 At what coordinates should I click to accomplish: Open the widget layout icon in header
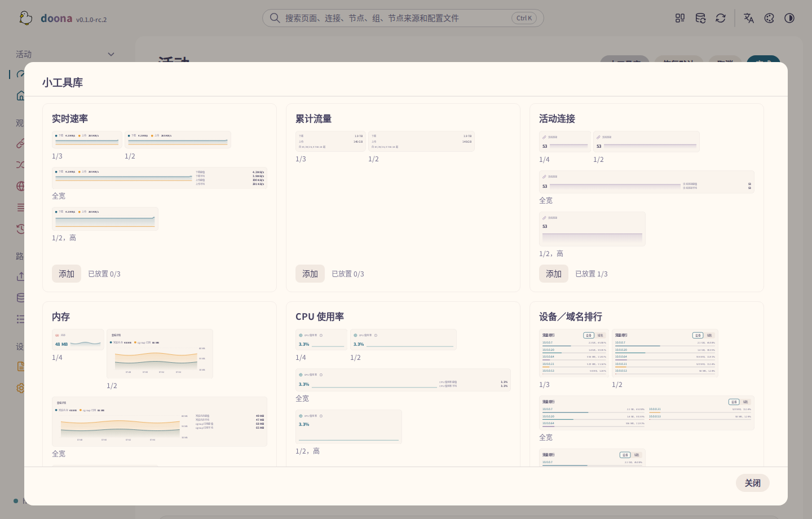coord(680,18)
